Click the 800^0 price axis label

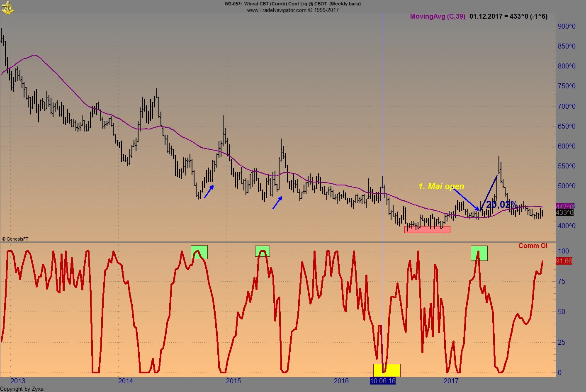[567, 66]
